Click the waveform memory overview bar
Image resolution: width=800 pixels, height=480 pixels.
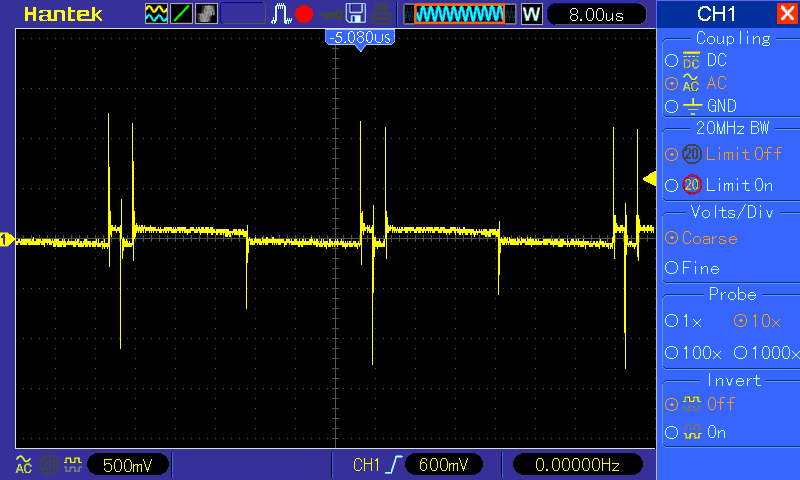(x=460, y=14)
